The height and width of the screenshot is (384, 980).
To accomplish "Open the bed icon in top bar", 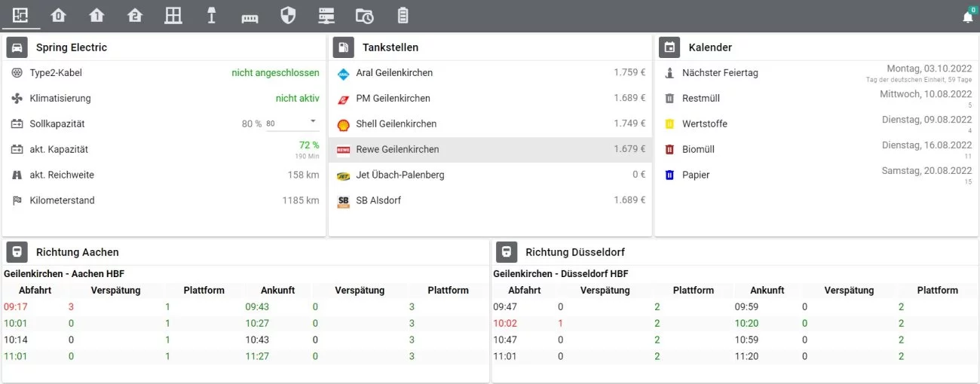I will [250, 17].
